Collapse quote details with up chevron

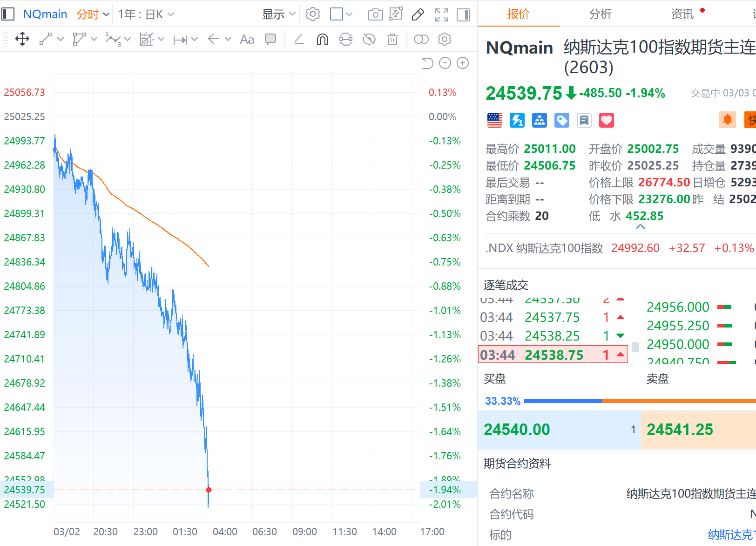coord(641,227)
